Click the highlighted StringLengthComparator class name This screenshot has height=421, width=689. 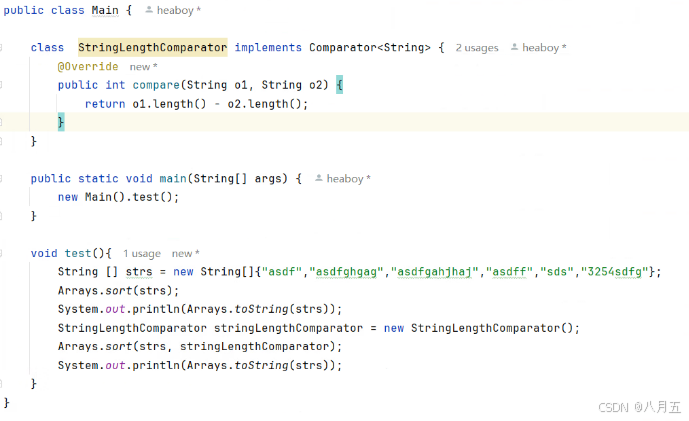tap(152, 47)
